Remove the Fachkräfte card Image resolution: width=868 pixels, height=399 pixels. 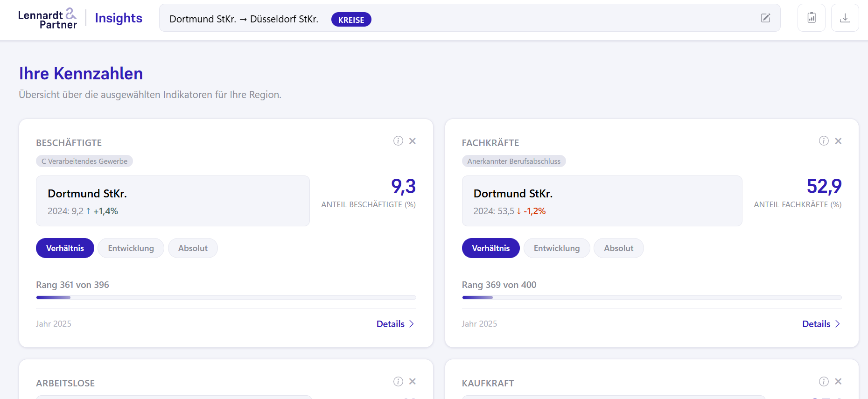point(838,141)
